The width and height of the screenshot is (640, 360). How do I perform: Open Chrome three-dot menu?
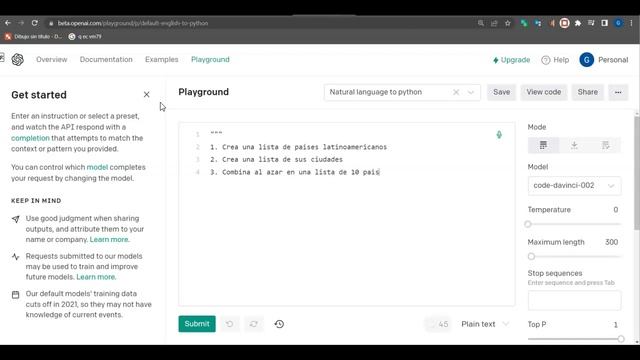coord(631,23)
